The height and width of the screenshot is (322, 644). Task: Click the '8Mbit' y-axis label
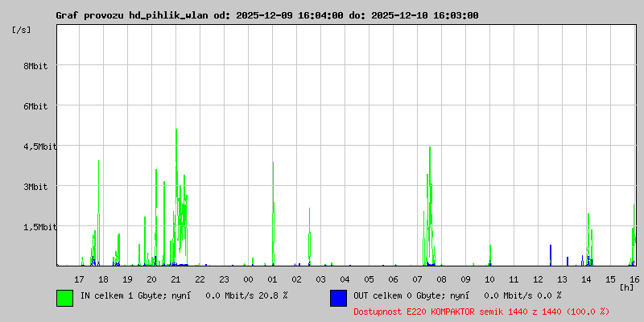tap(35, 66)
